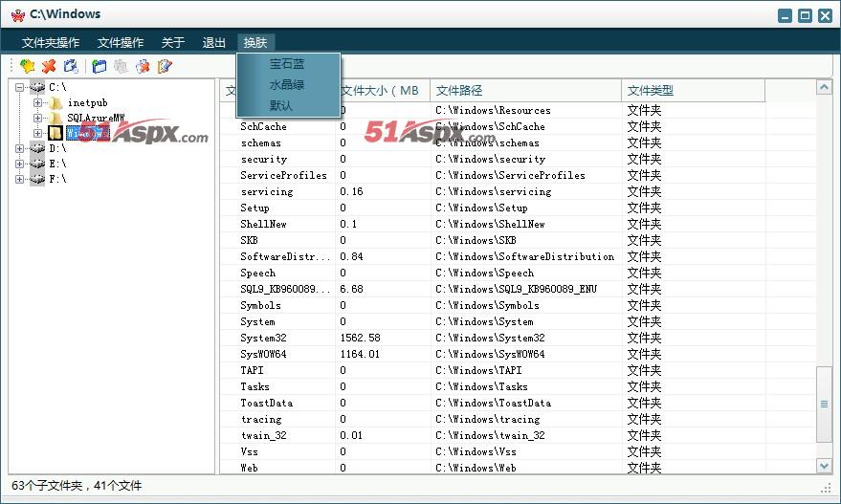Select the ServiceProfiles folder name
Screen dimensions: 841x504
point(283,175)
